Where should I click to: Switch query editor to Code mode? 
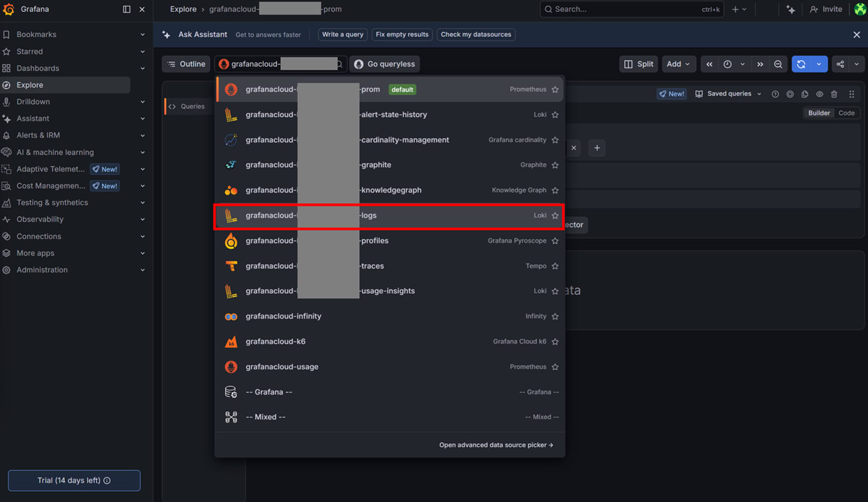(846, 113)
